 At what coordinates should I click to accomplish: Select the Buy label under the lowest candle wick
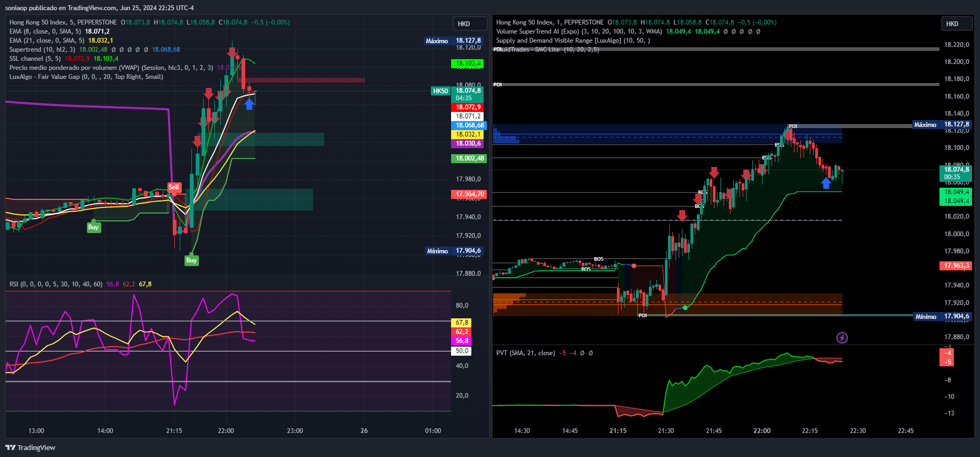tap(191, 260)
